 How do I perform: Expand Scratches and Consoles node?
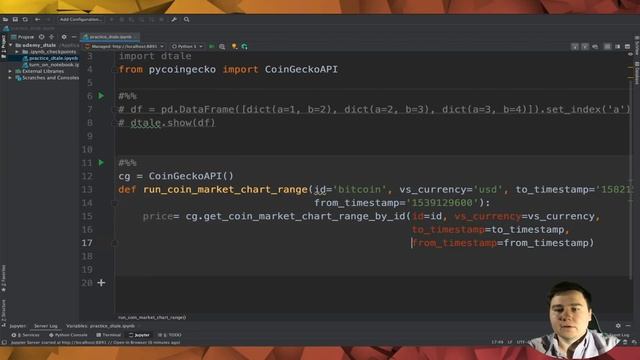11,78
